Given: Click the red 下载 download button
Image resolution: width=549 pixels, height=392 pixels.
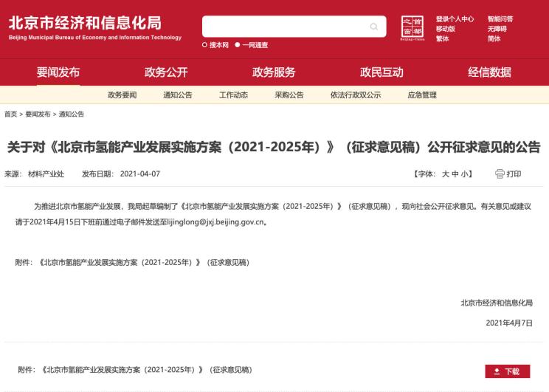Looking at the screenshot, I should point(507,371).
